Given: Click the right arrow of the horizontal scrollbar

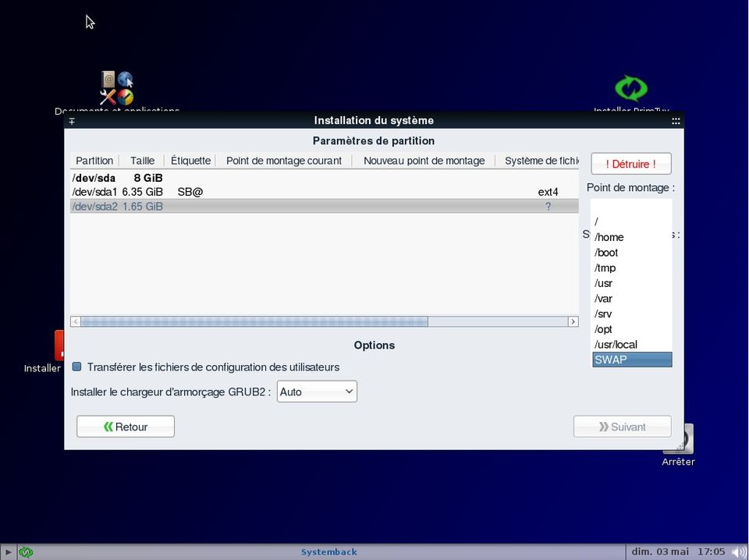Looking at the screenshot, I should click(573, 321).
